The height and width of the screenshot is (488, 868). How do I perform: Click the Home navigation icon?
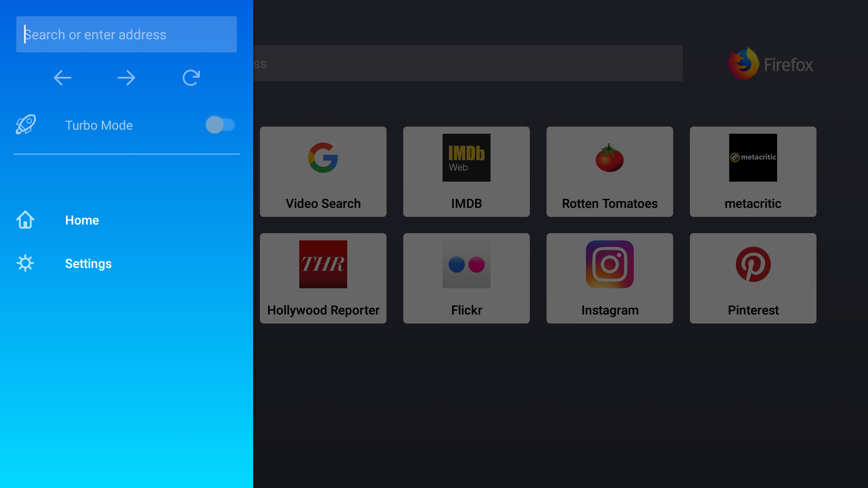[x=24, y=219]
